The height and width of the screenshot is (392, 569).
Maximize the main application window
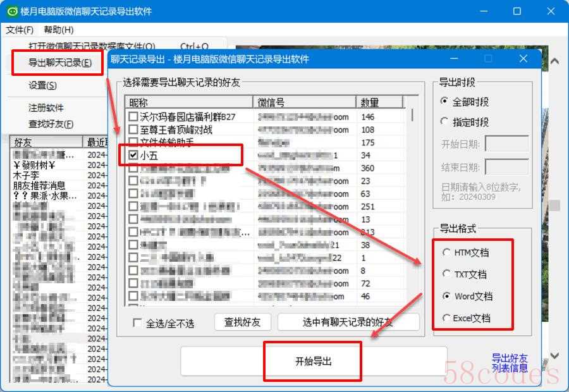point(517,11)
